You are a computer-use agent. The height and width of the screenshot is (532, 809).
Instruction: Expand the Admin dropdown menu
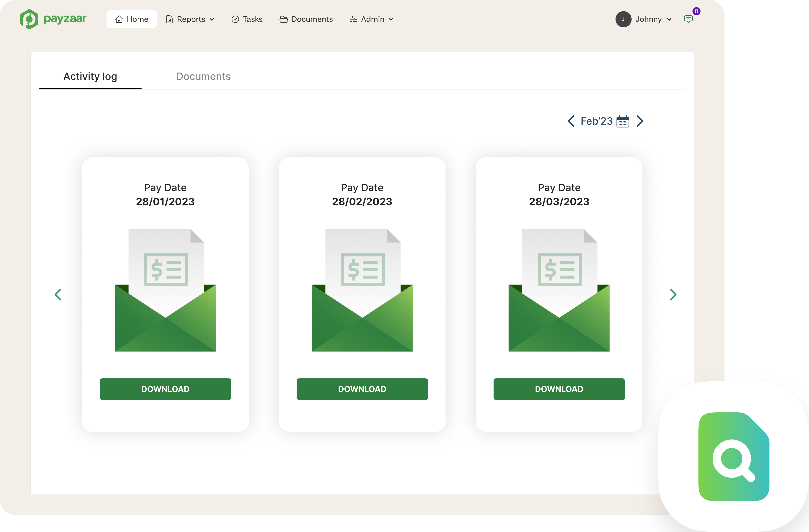click(372, 19)
